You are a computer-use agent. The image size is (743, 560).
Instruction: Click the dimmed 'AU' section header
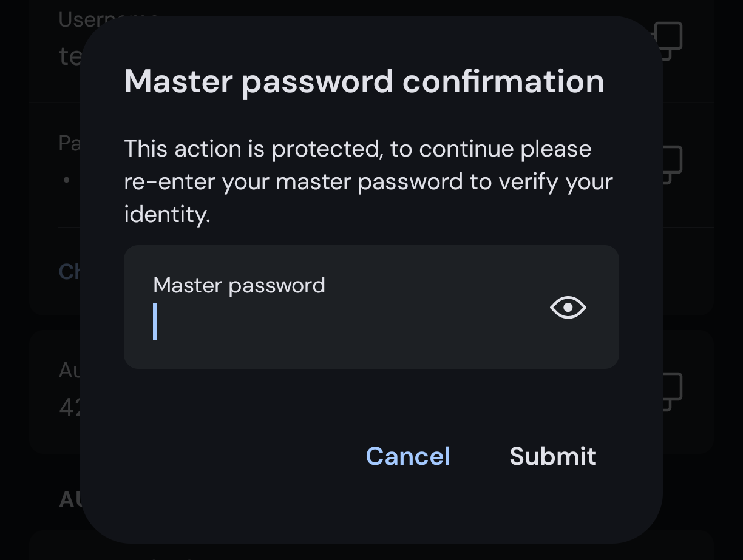point(70,499)
